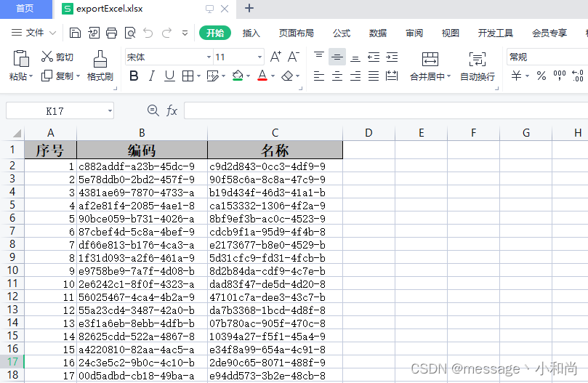Expand the 复制 copy options arrow
The image size is (588, 383).
pyautogui.click(x=78, y=76)
